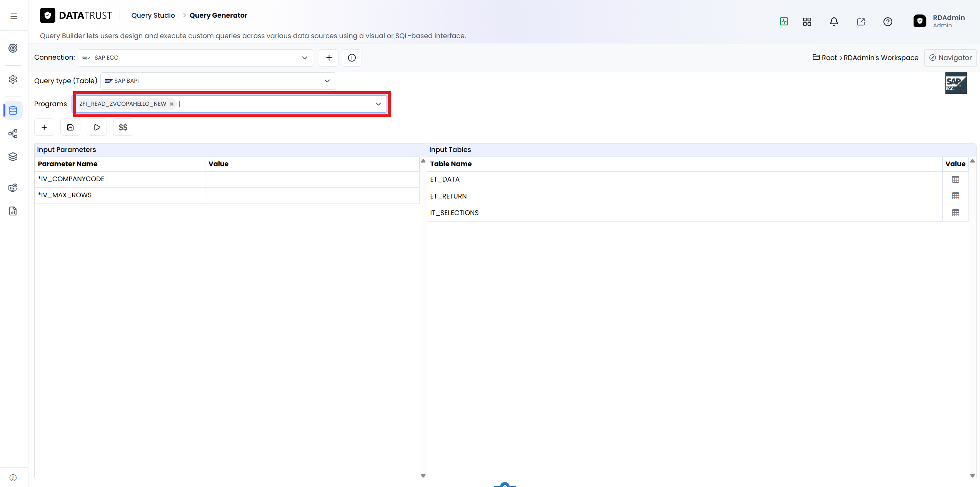Open the Navigator button
980x487 pixels.
point(950,58)
